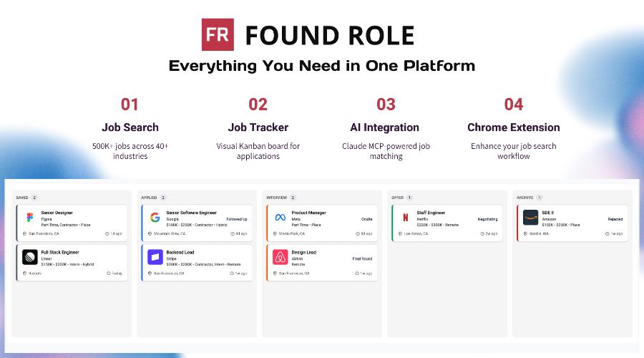This screenshot has height=358, width=644.
Task: Open the Full Stack Engineer job card
Action: (x=72, y=263)
